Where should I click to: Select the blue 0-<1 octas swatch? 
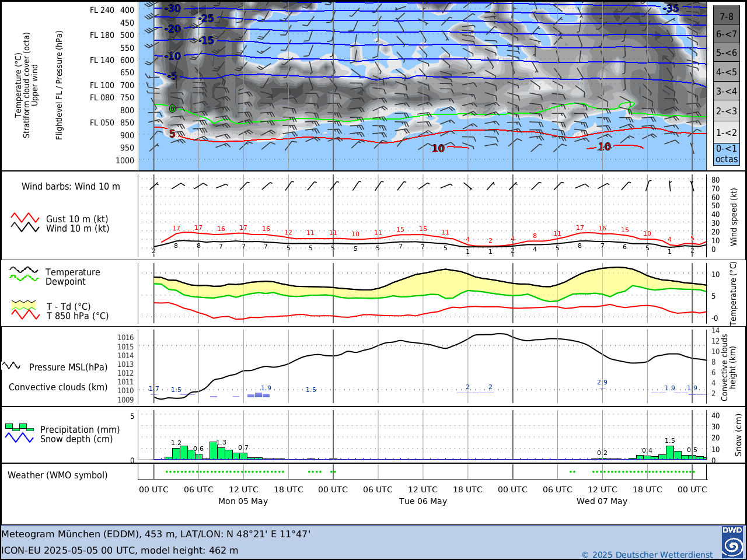[x=727, y=154]
